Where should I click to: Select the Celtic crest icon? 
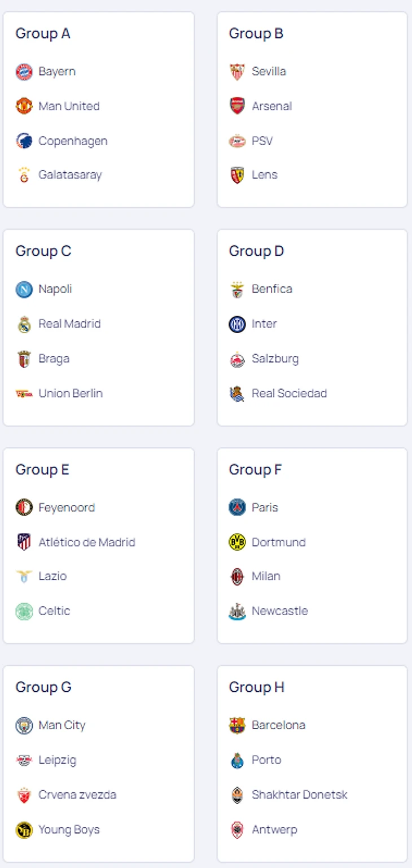point(24,611)
